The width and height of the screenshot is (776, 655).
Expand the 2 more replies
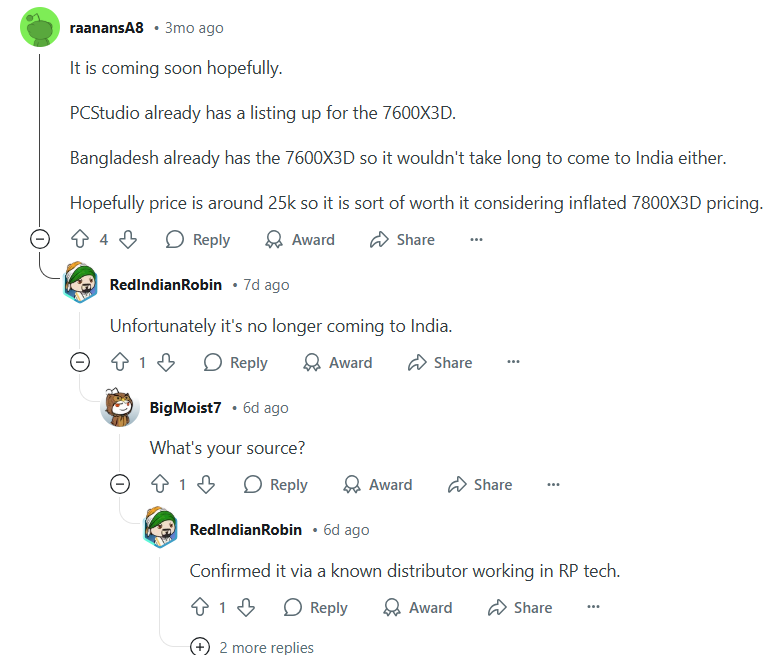[x=252, y=647]
